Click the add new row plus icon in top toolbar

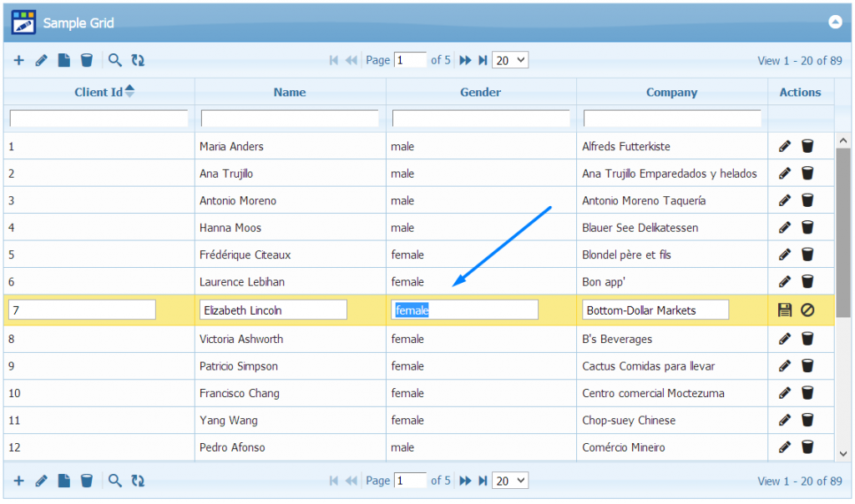[18, 60]
